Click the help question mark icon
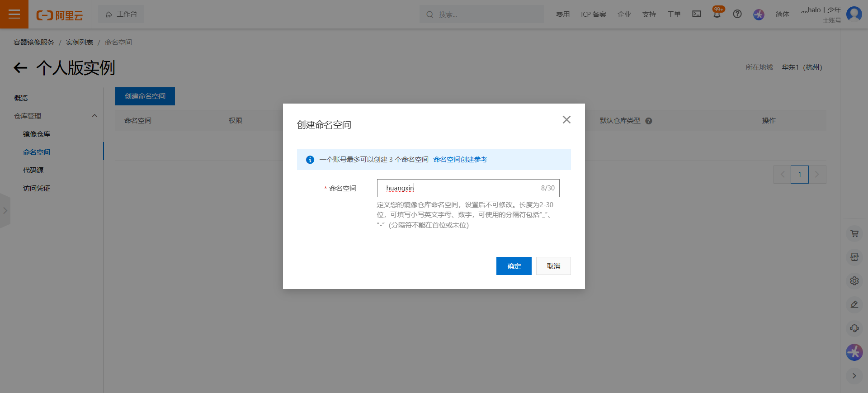This screenshot has height=393, width=868. (737, 14)
